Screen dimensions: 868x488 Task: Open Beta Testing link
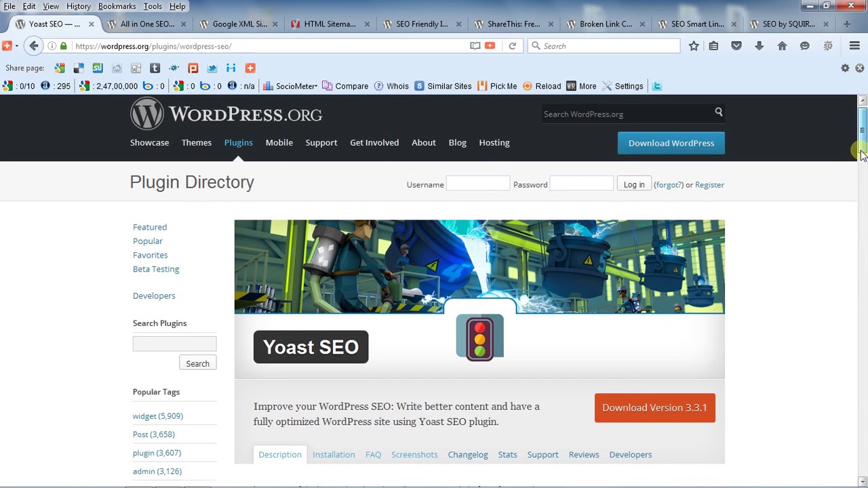click(156, 269)
